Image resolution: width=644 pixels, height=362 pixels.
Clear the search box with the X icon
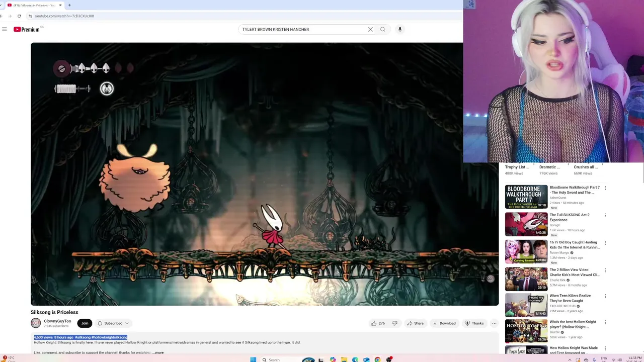coord(370,29)
